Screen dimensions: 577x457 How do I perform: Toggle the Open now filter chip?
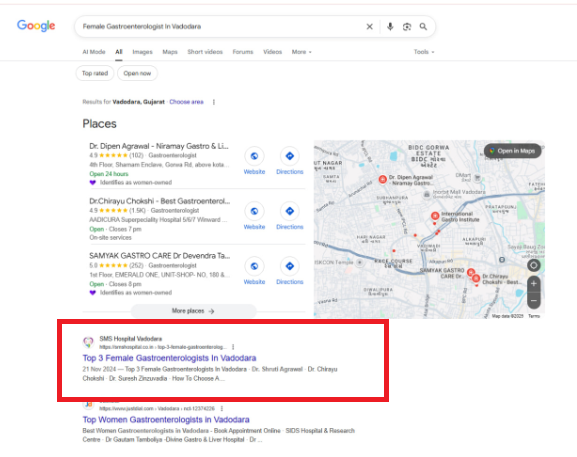[x=137, y=73]
